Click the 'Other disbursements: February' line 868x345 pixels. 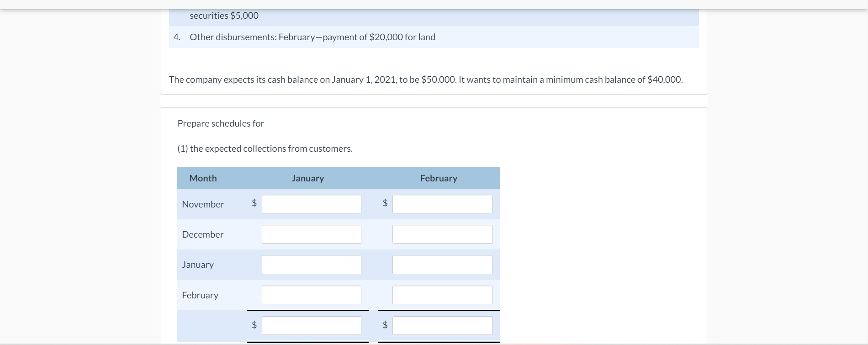(312, 37)
